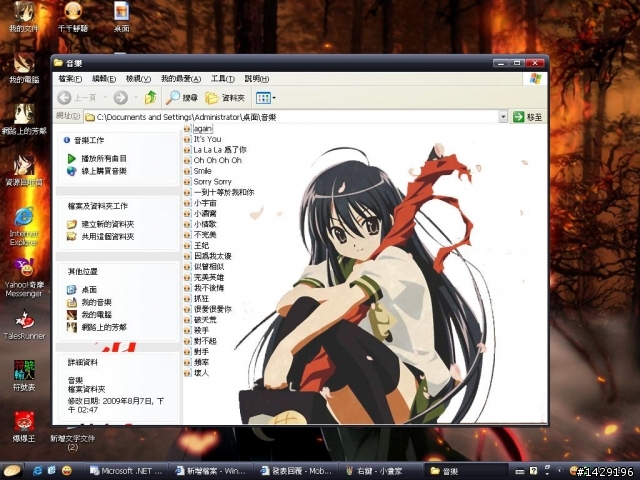Select the file 完美英雄
The height and width of the screenshot is (480, 640).
pos(209,277)
